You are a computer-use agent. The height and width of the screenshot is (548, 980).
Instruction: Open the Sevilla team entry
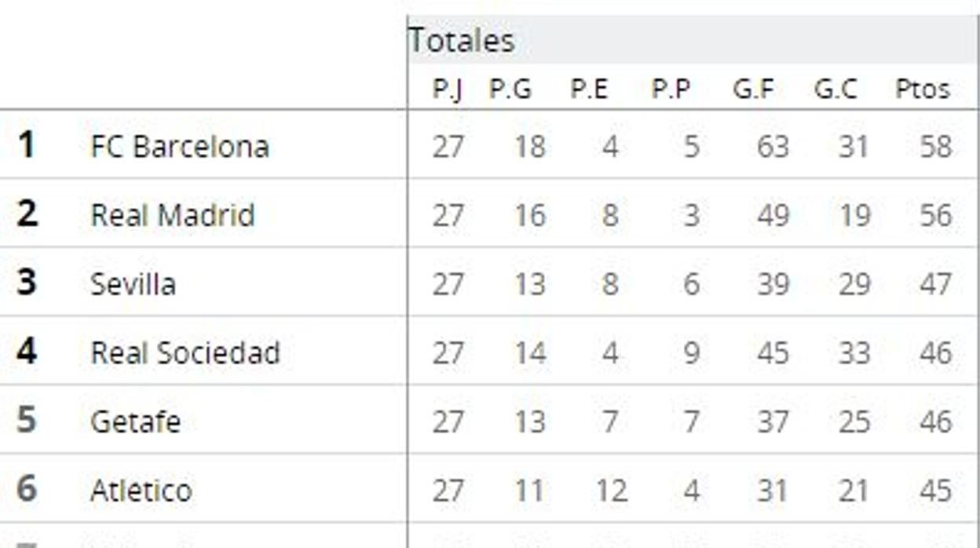pos(133,284)
